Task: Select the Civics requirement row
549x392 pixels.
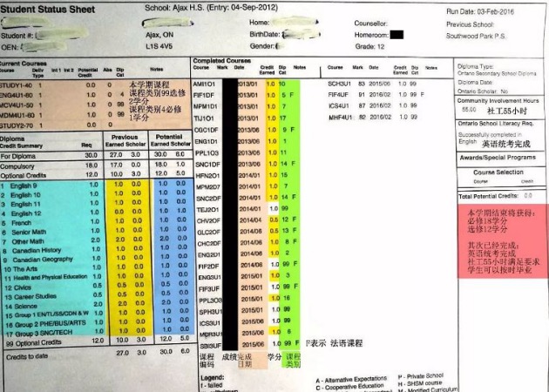Action: [x=98, y=287]
